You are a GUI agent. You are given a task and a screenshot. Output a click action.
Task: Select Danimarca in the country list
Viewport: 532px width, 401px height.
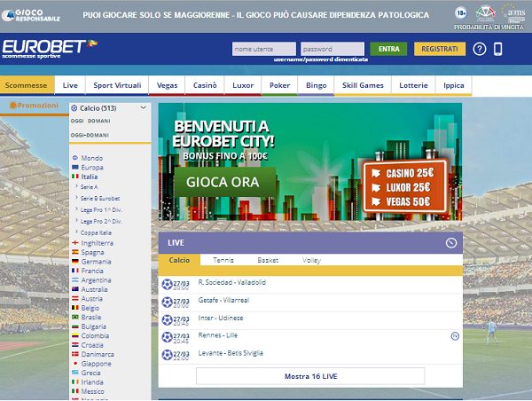pyautogui.click(x=98, y=355)
